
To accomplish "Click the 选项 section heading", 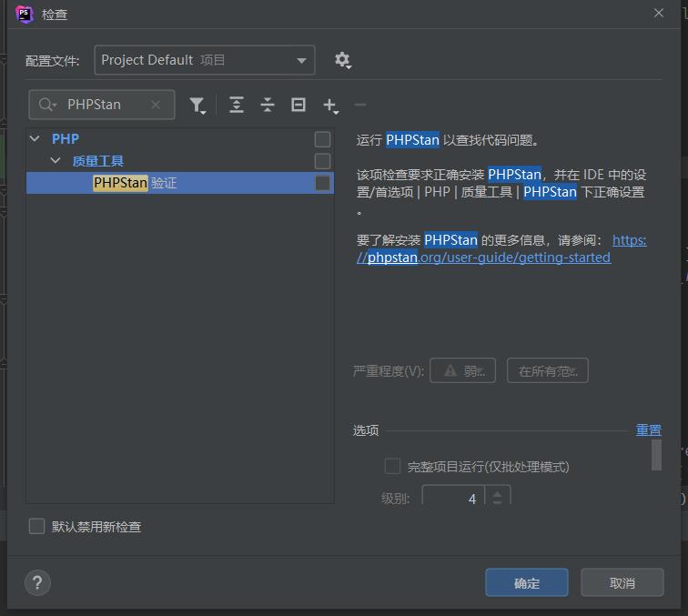I will (366, 430).
